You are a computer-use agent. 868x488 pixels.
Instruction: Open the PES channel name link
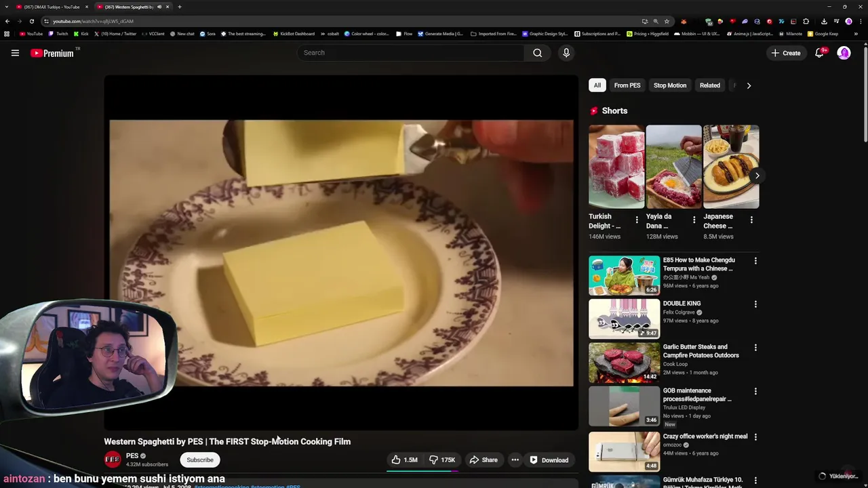132,456
